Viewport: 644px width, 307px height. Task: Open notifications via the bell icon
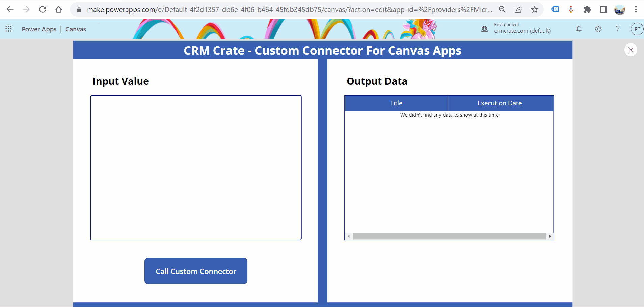(579, 29)
